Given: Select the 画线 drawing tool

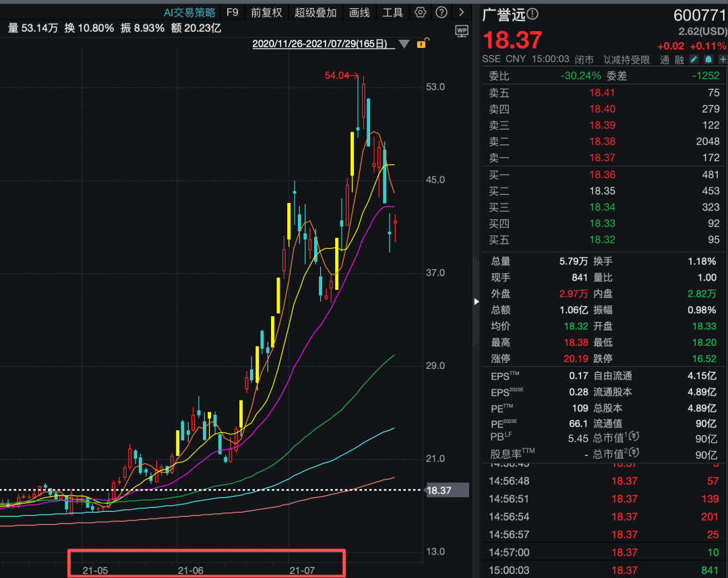Looking at the screenshot, I should click(x=359, y=12).
